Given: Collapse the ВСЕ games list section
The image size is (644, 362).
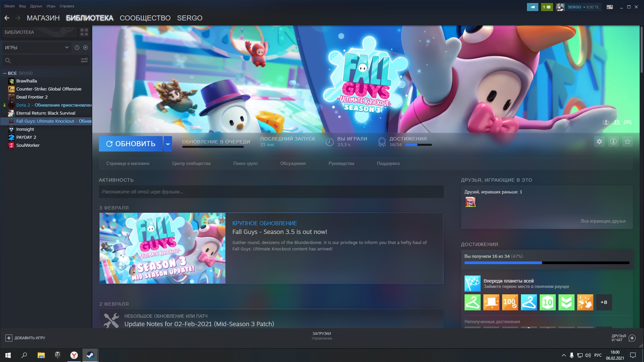Looking at the screenshot, I should click(x=5, y=73).
